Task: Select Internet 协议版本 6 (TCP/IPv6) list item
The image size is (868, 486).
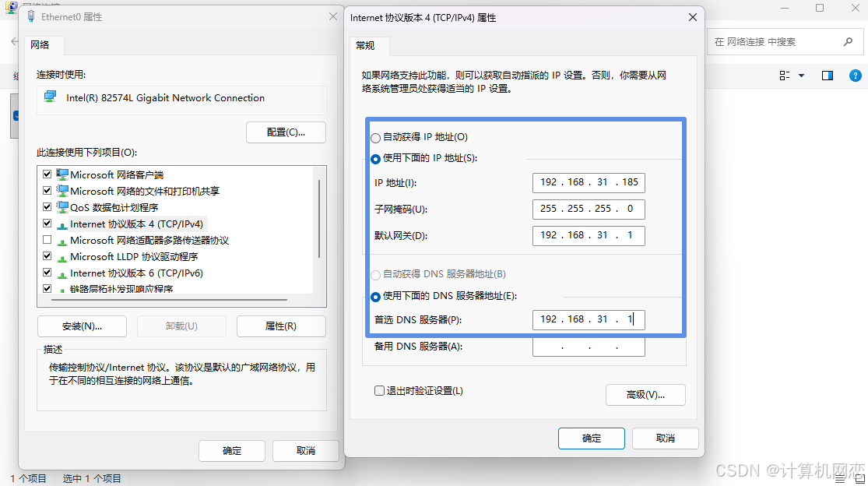Action: point(136,273)
